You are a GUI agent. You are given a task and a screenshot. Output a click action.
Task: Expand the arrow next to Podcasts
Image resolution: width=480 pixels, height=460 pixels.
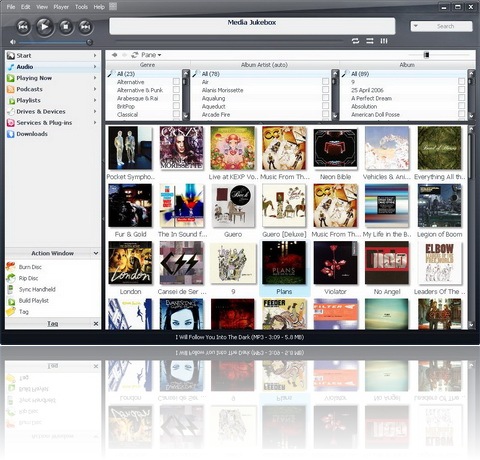tap(95, 89)
